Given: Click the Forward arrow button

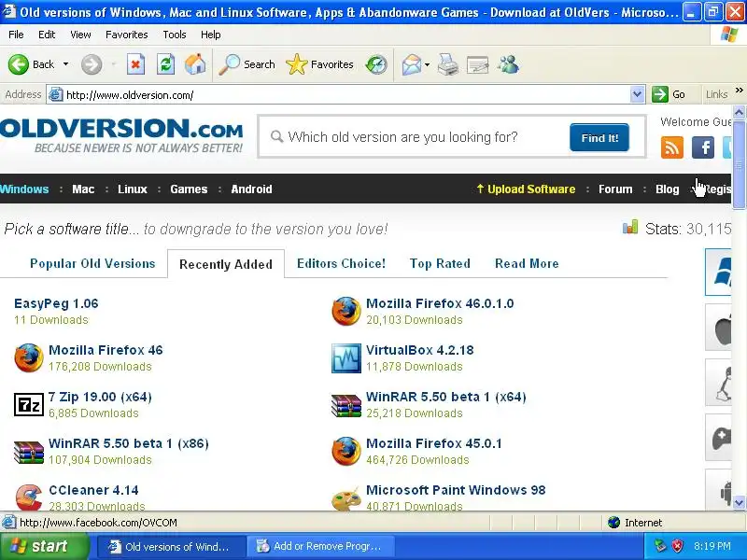Looking at the screenshot, I should 92,64.
